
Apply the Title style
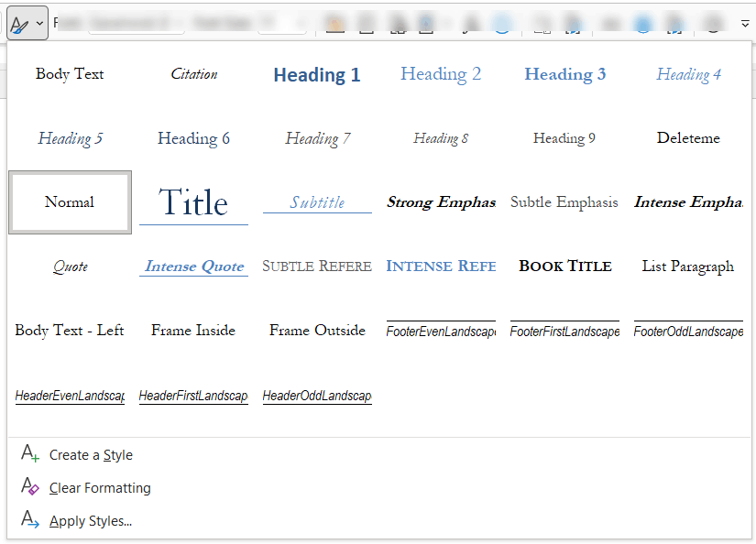(x=194, y=202)
